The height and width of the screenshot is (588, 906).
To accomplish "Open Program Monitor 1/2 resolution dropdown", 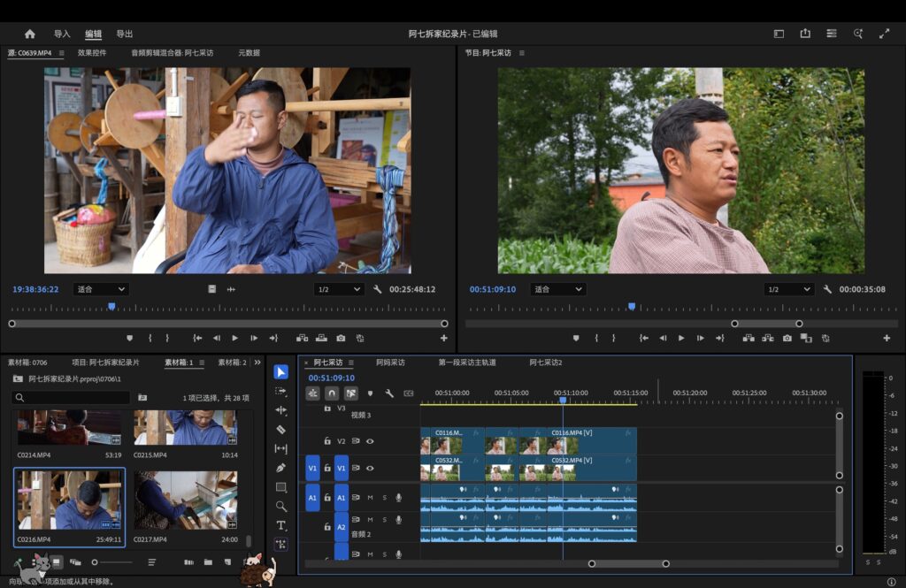I will point(789,289).
